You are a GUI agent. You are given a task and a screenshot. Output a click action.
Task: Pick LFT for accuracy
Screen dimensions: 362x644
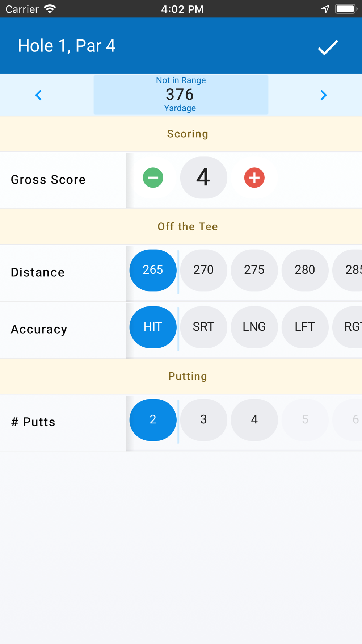point(305,327)
